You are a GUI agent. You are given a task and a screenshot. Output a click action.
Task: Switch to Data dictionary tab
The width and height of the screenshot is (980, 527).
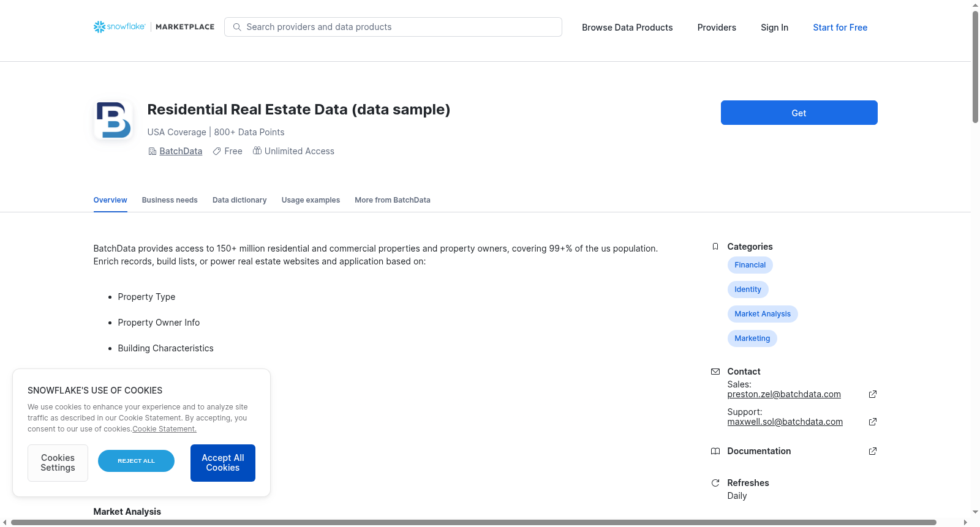click(239, 200)
